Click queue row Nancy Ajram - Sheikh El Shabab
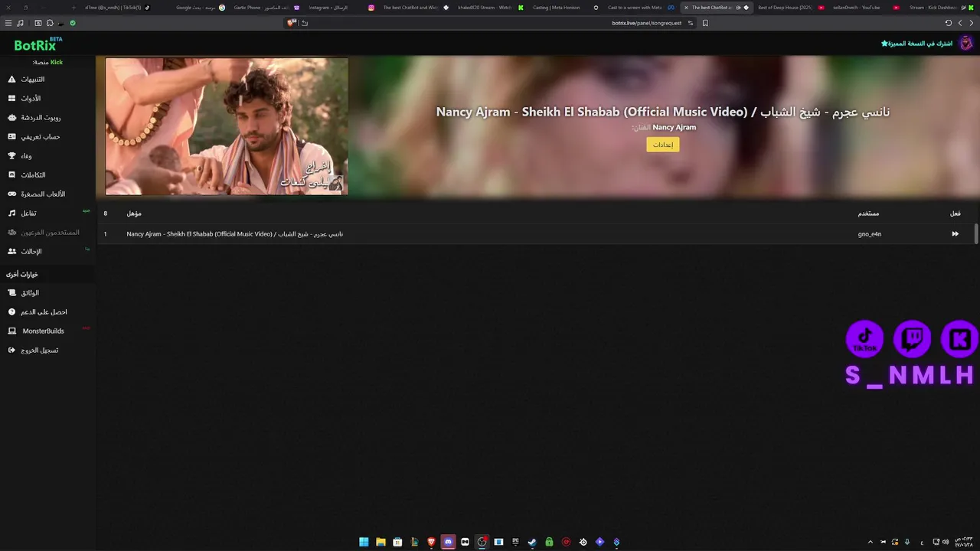The image size is (980, 551). coord(535,234)
